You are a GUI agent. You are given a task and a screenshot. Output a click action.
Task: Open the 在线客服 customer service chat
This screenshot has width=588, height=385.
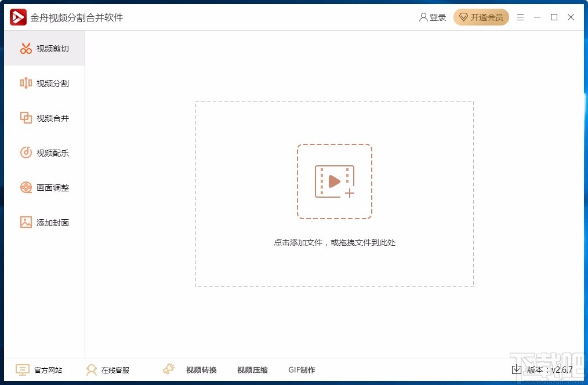(109, 369)
